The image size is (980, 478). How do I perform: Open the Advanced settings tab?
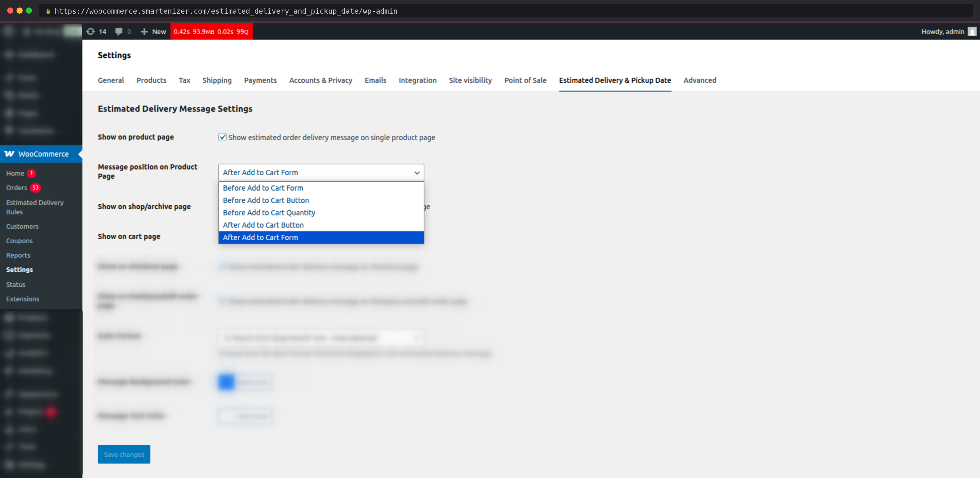pyautogui.click(x=699, y=80)
